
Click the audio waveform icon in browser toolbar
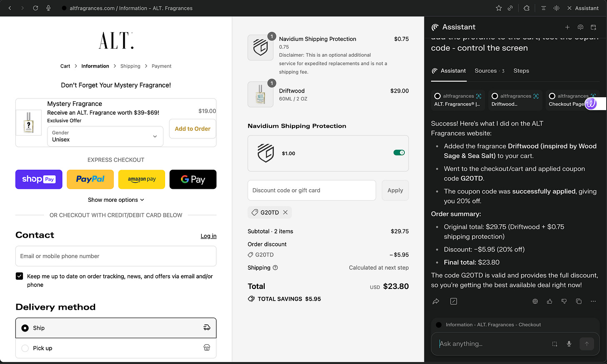(x=556, y=8)
